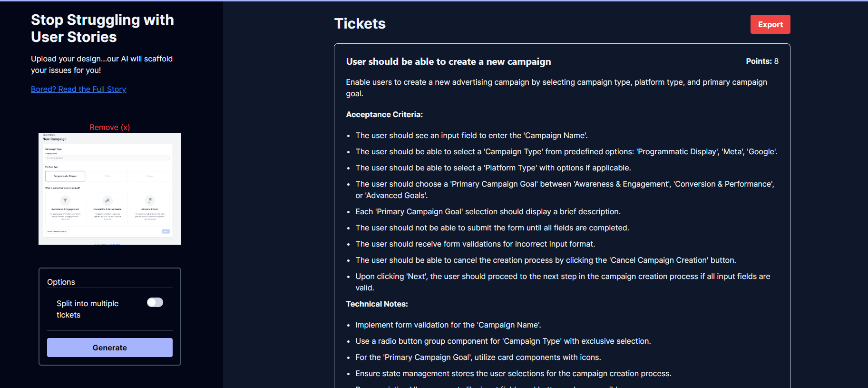Click the Options panel label

coord(61,282)
